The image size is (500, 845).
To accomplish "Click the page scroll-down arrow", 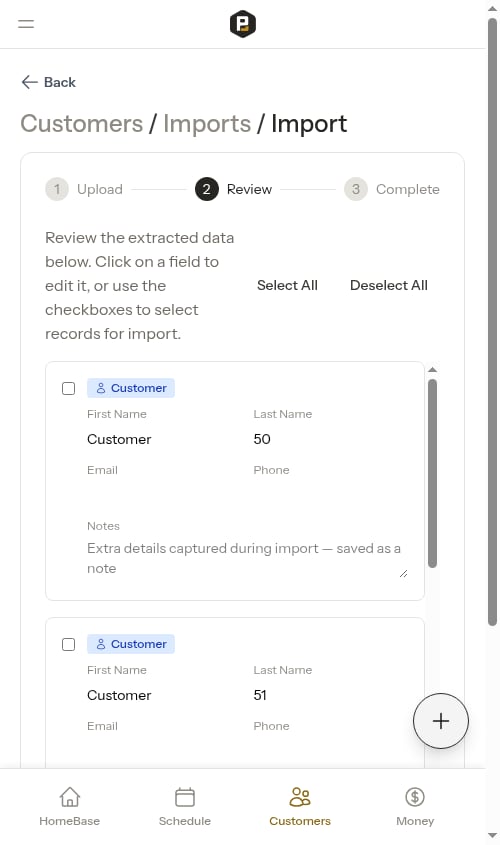I will (x=492, y=836).
